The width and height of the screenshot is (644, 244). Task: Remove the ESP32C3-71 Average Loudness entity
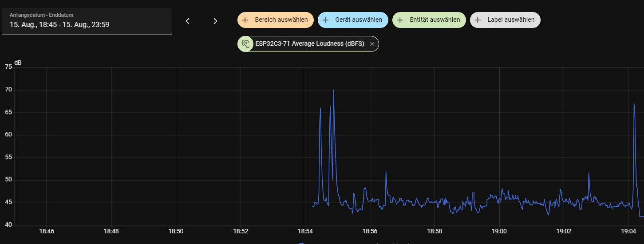(x=372, y=44)
